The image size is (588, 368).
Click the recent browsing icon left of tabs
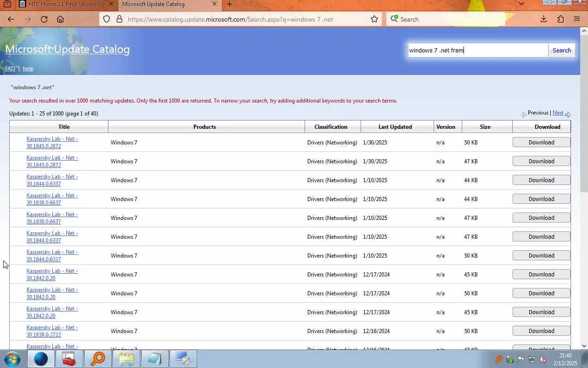[7, 4]
